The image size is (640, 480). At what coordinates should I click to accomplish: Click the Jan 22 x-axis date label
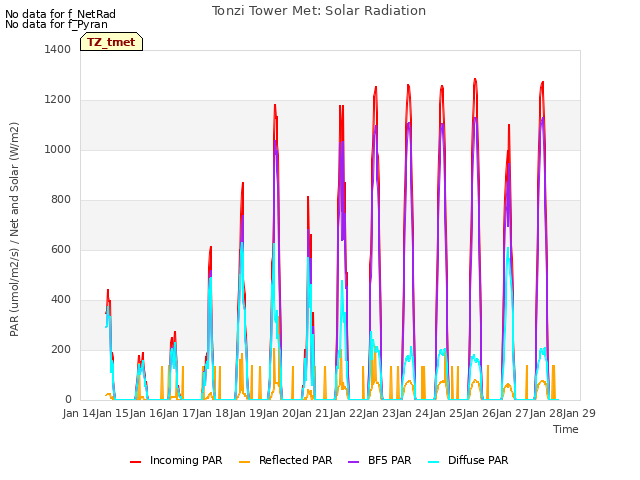[x=346, y=413]
